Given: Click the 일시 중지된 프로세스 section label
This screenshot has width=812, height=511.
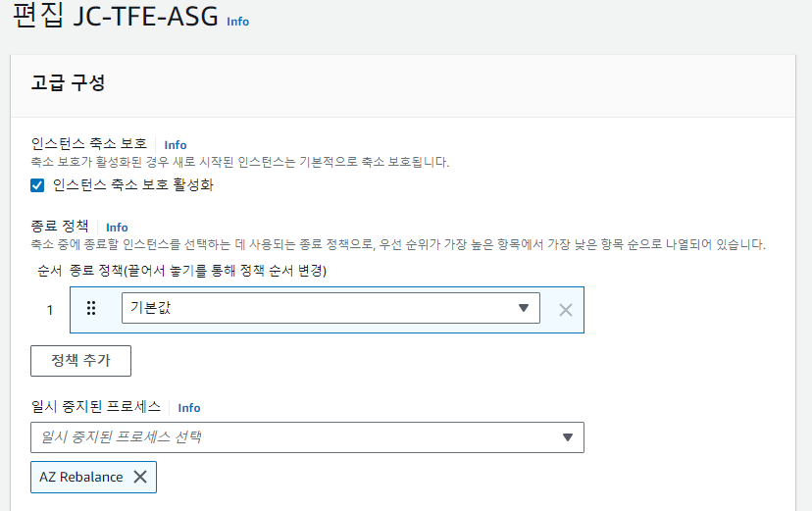Looking at the screenshot, I should tap(96, 407).
